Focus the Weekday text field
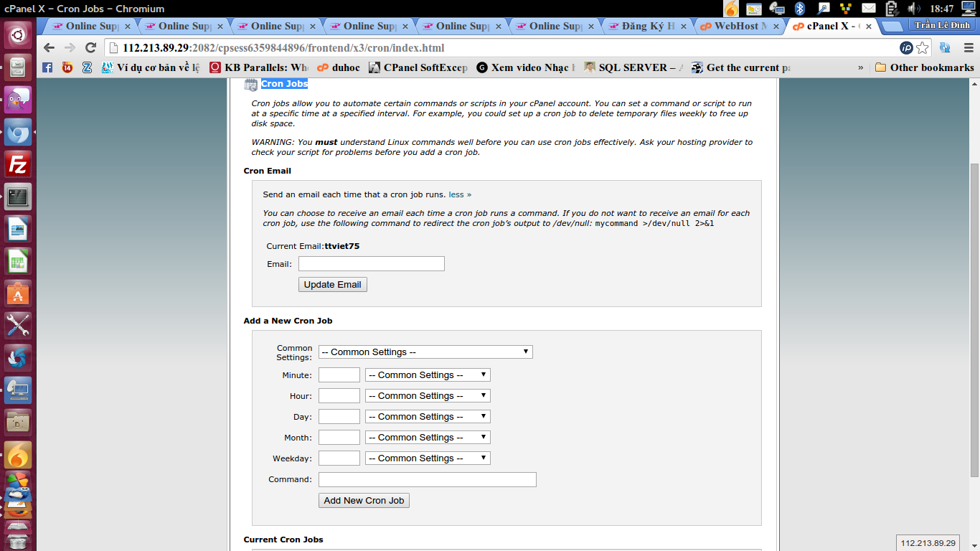Screen dimensions: 980x551 [x=339, y=458]
